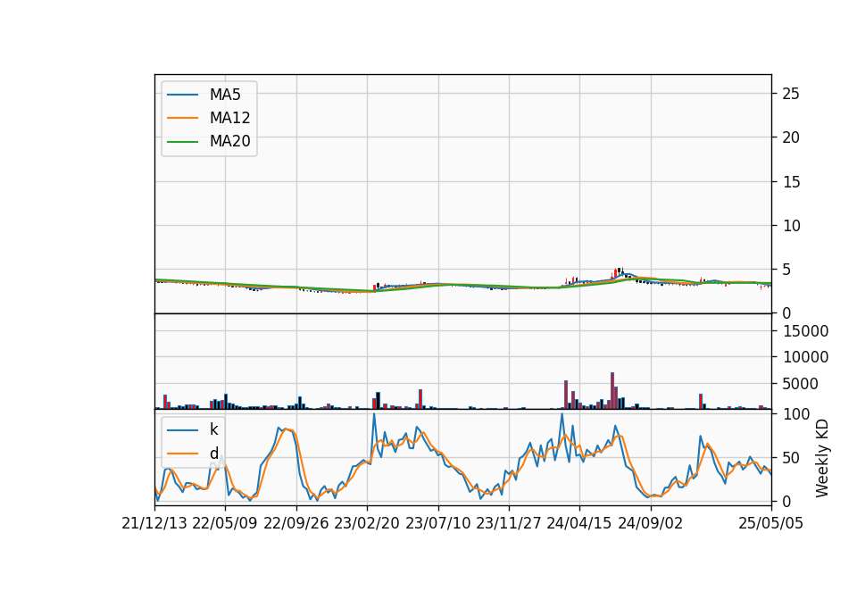This screenshot has width=857, height=616.
Task: Click the 21/12/13 date tick label
Action: click(154, 524)
